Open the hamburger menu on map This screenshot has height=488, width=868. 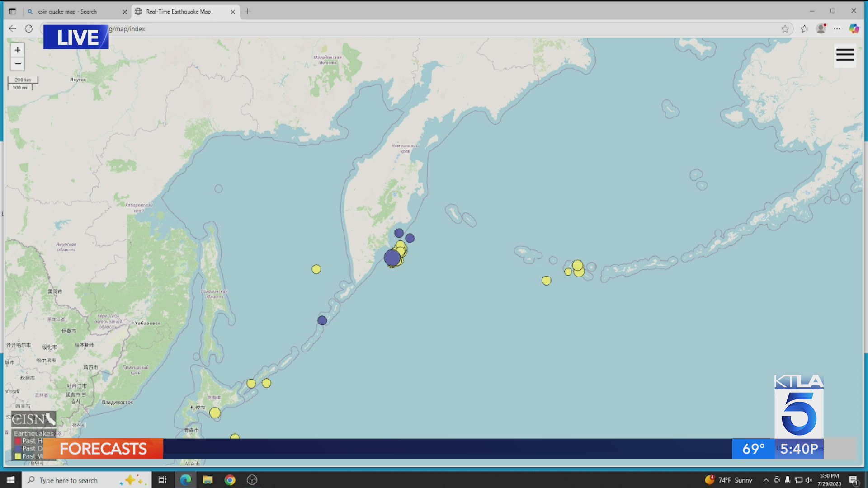(845, 55)
